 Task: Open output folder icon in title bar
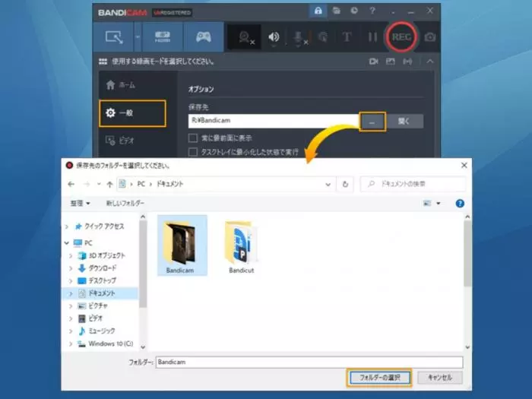pyautogui.click(x=336, y=11)
